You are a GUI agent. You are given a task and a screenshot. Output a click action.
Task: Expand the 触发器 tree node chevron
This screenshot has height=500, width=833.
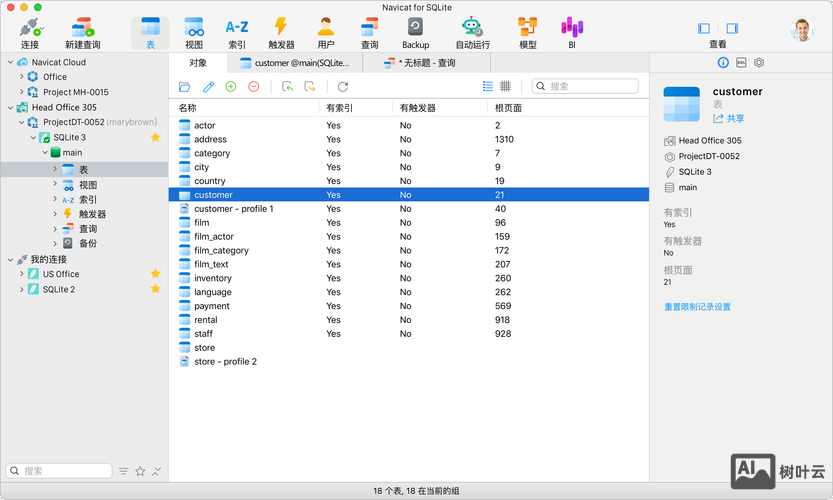point(55,214)
